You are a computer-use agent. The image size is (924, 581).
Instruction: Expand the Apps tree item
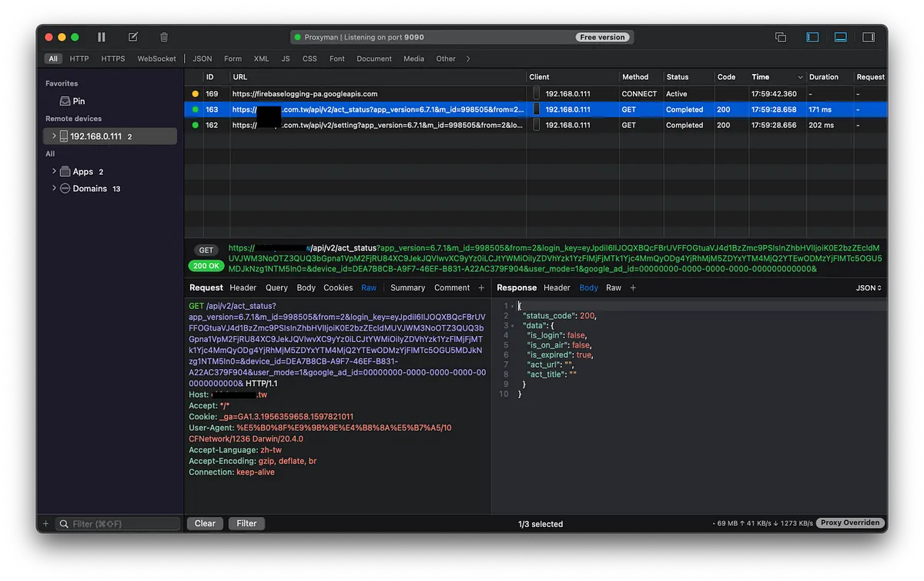tap(54, 172)
